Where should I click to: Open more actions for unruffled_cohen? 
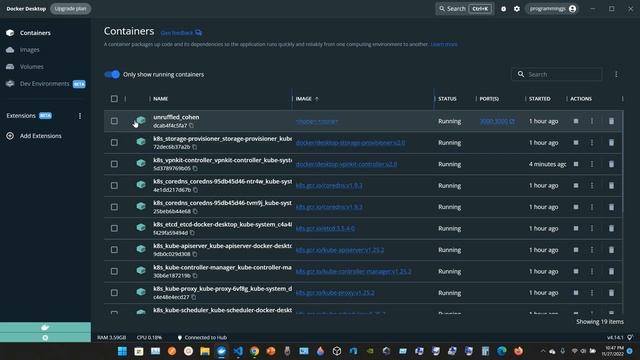592,121
